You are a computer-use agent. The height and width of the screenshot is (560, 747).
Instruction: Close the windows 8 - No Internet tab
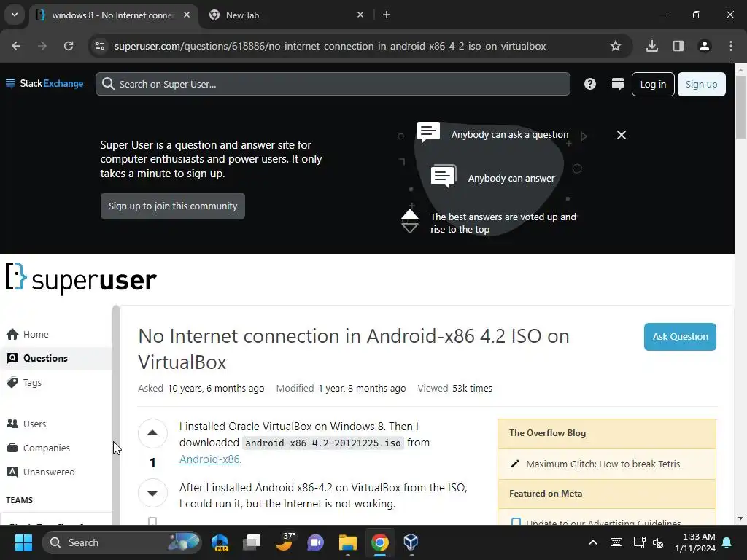click(x=187, y=15)
